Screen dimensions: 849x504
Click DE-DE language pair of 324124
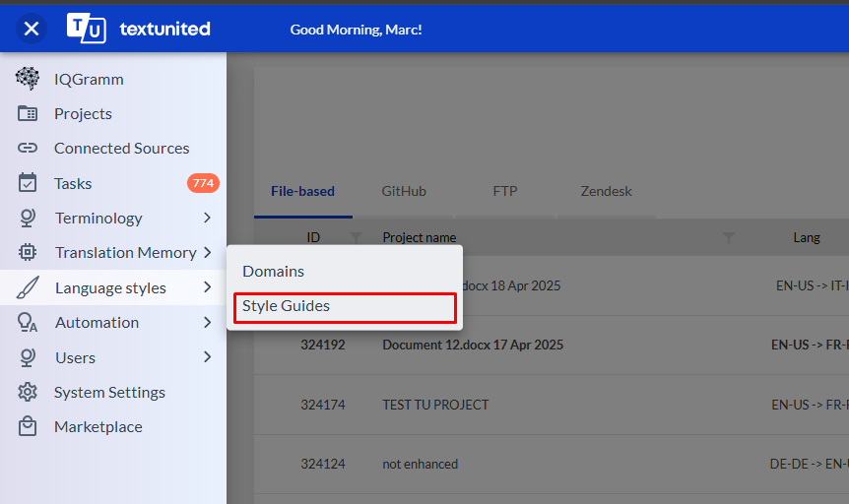coord(809,464)
